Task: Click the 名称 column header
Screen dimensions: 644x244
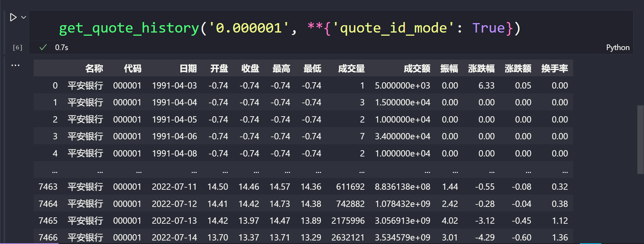Action: pyautogui.click(x=94, y=69)
